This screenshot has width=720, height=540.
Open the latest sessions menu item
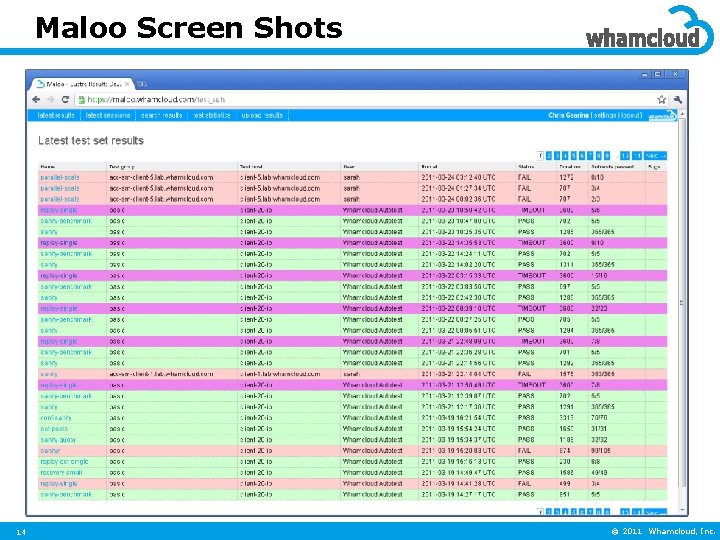point(108,115)
